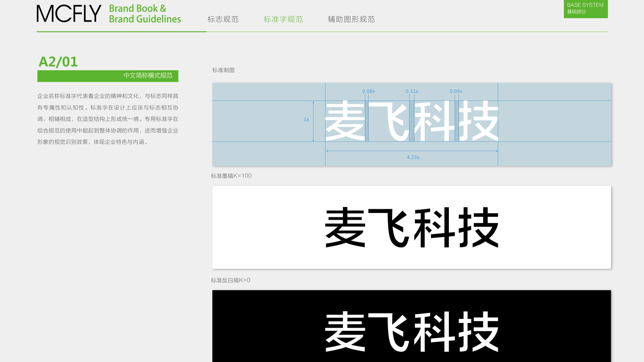The image size is (644, 362).
Task: Open the 标志规范 tab
Action: pos(223,19)
